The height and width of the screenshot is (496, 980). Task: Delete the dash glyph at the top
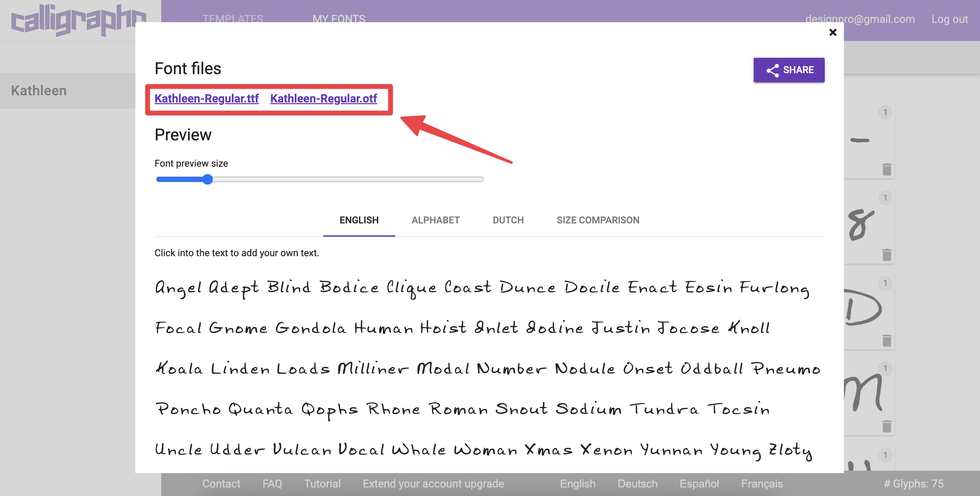pos(887,170)
